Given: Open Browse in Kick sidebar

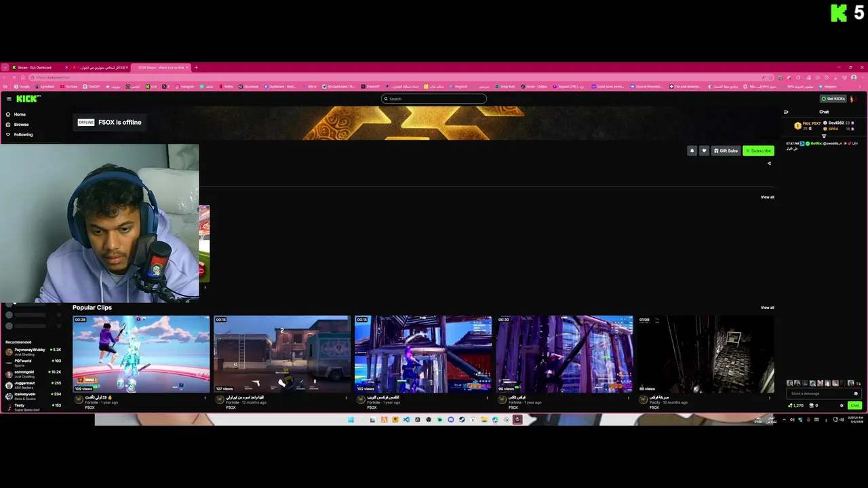Looking at the screenshot, I should click(x=17, y=125).
